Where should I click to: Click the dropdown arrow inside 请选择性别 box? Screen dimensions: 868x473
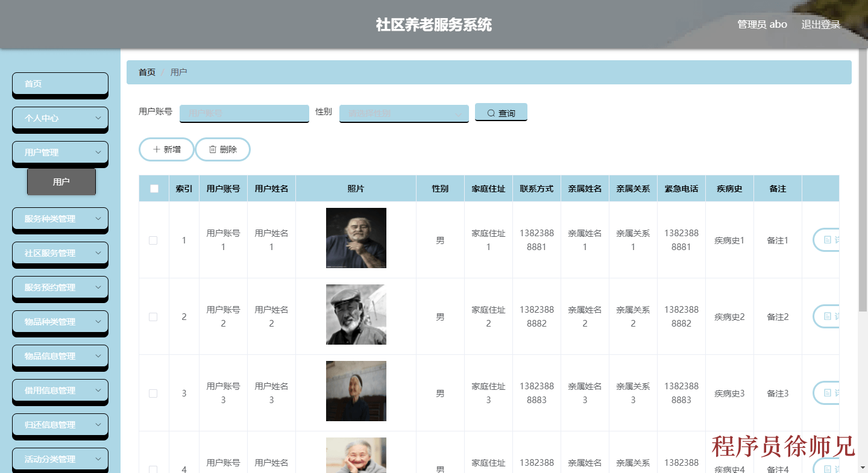459,113
